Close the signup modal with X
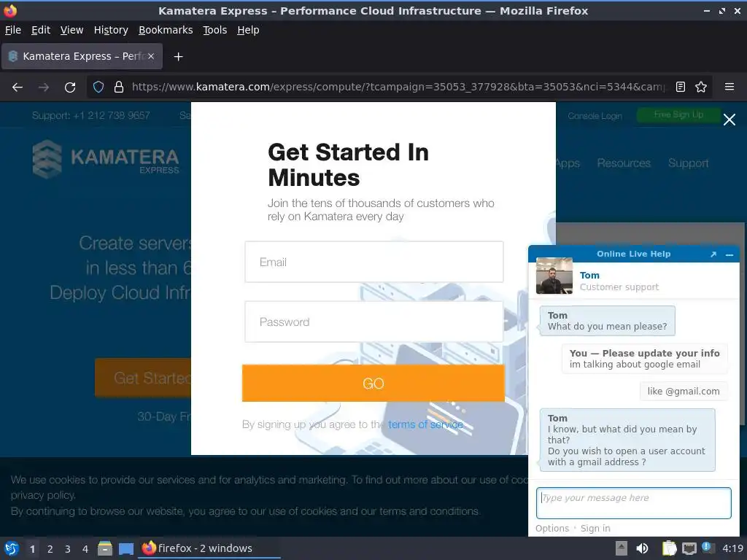Viewport: 747px width, 560px height. pyautogui.click(x=729, y=120)
